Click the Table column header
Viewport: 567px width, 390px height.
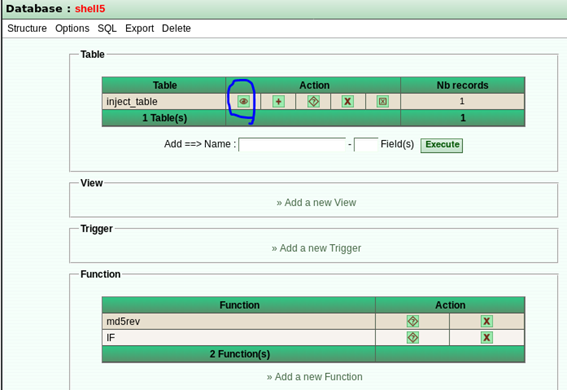coord(165,85)
